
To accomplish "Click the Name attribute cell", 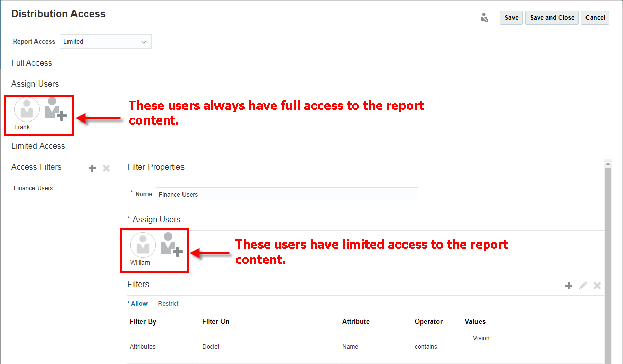I will click(350, 347).
